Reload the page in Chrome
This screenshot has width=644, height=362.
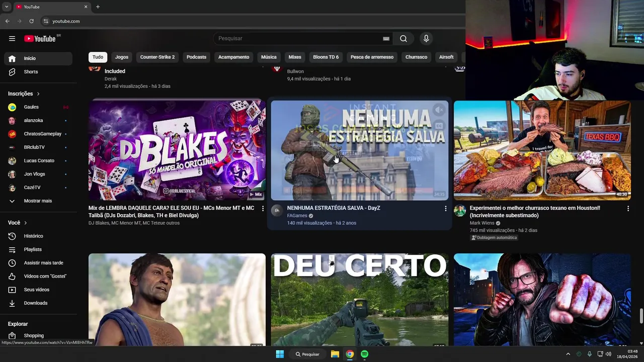pos(31,21)
